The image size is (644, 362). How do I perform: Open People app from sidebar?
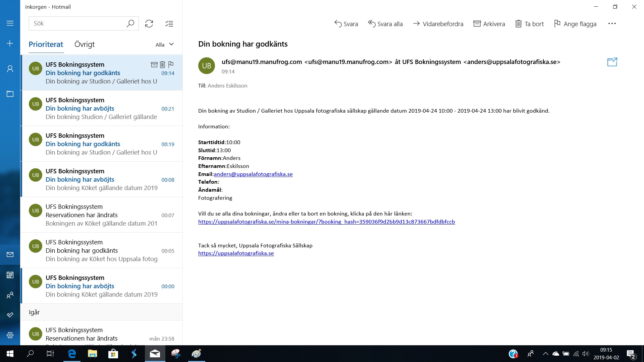tap(10, 295)
